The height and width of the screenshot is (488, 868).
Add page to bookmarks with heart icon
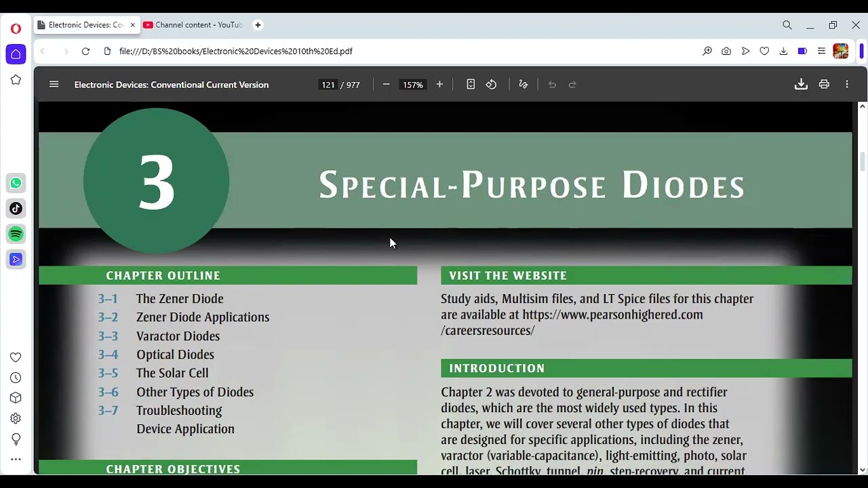click(x=764, y=52)
